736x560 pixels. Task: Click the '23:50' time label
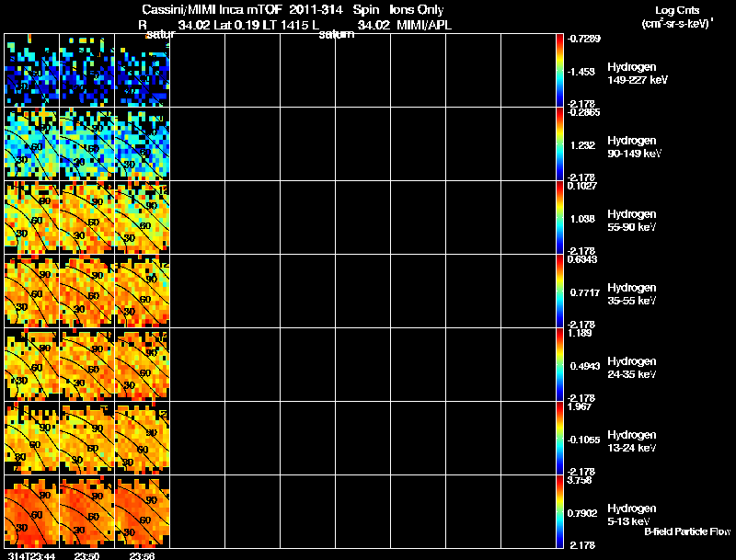86,555
